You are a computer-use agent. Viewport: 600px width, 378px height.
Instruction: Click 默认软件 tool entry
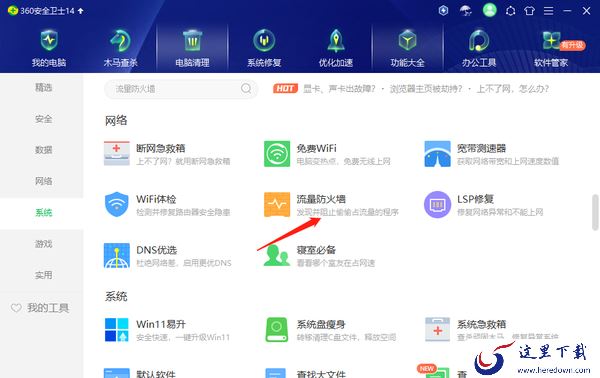click(x=140, y=373)
